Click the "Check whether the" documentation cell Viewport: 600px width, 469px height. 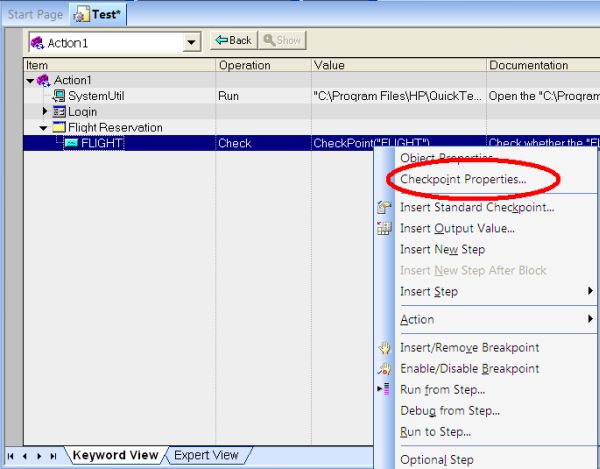543,142
